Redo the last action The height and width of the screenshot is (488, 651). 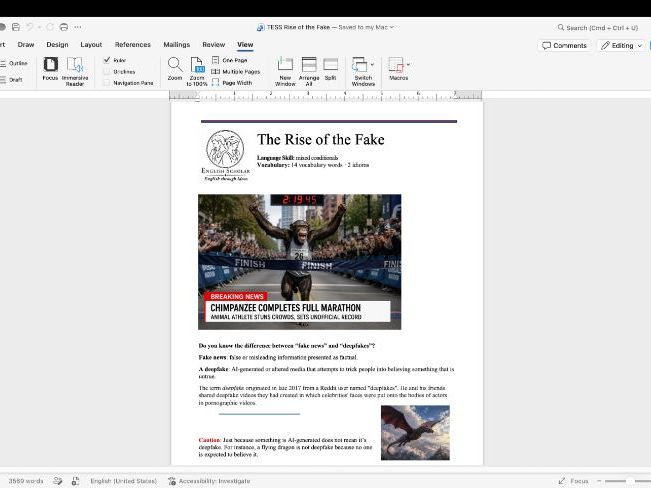(50, 27)
